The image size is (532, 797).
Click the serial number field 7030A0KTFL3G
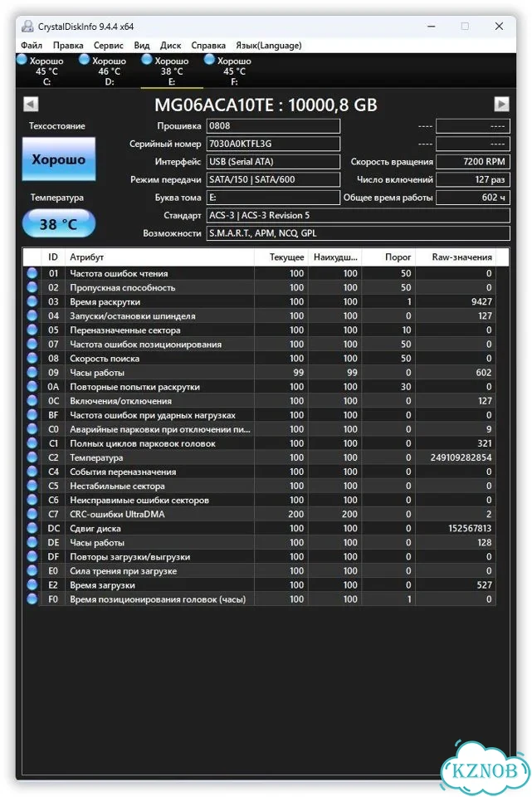273,144
